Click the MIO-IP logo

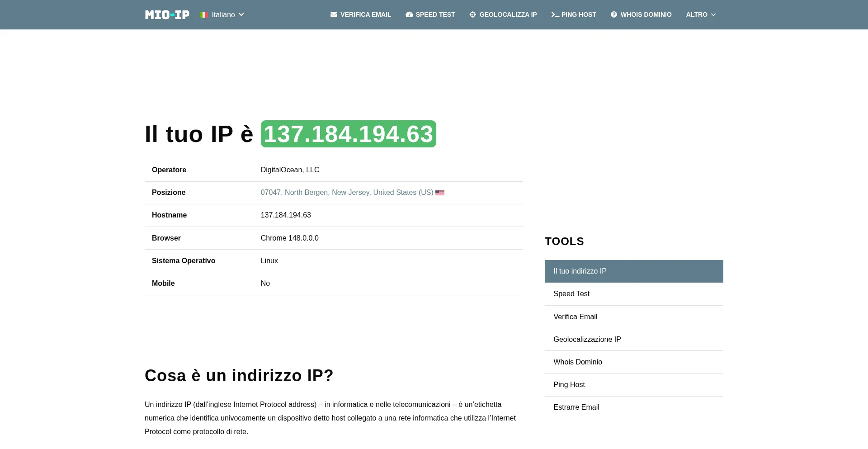click(x=167, y=15)
